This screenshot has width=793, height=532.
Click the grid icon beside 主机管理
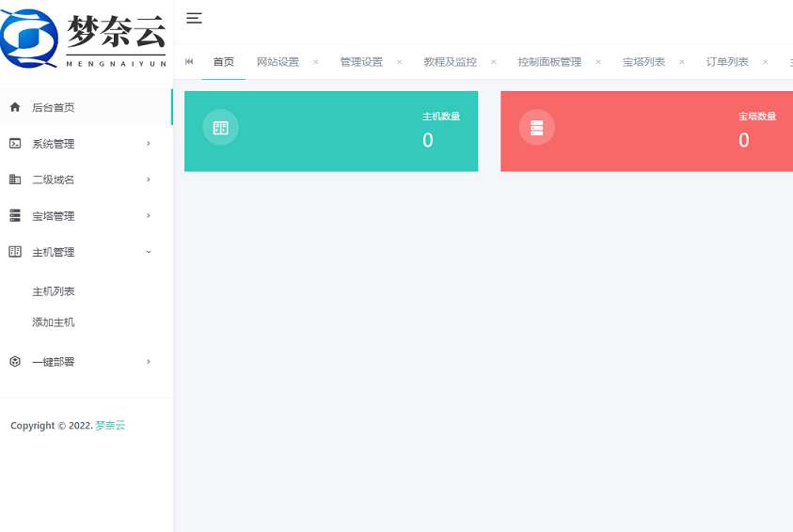coord(15,252)
